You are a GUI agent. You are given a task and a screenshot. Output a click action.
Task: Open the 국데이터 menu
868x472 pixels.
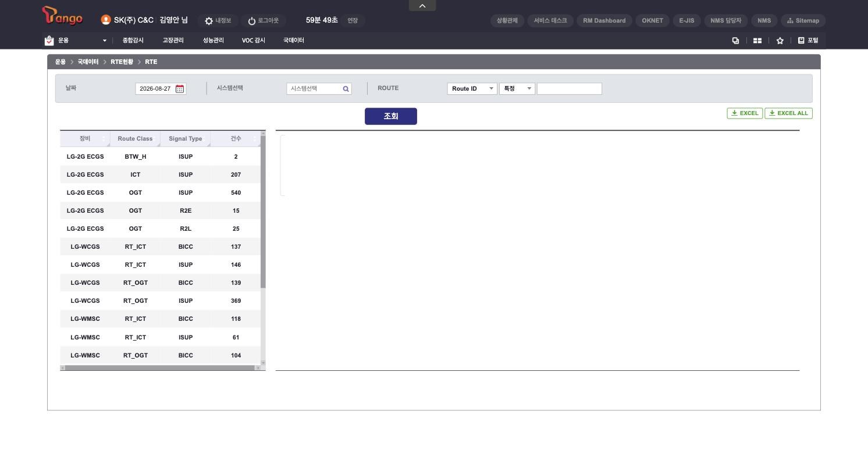coord(294,41)
